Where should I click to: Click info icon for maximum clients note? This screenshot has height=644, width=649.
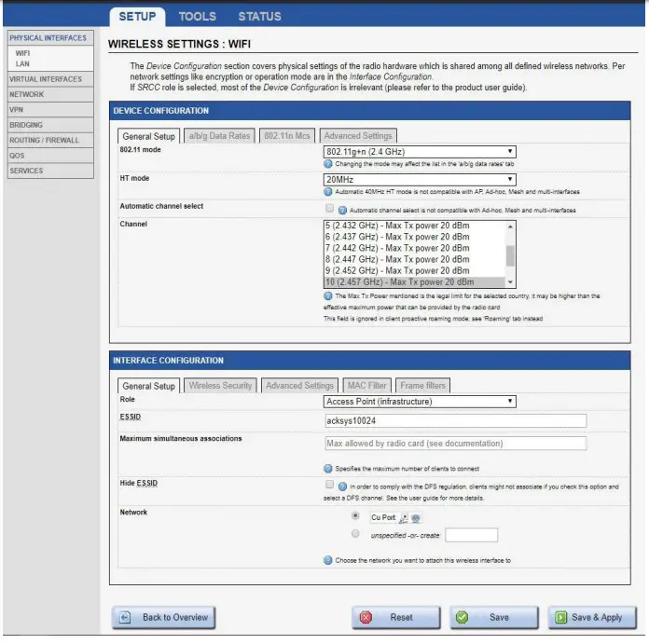[328, 469]
